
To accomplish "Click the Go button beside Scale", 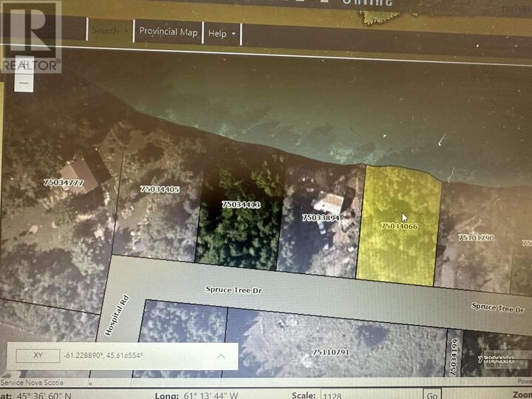I will (432, 395).
